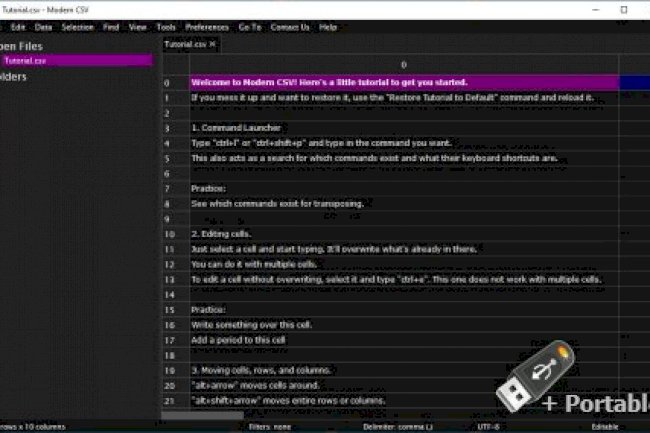Screen dimensions: 650x433
Task: Select the "1. Command Launcher" cell
Action: [x=404, y=128]
